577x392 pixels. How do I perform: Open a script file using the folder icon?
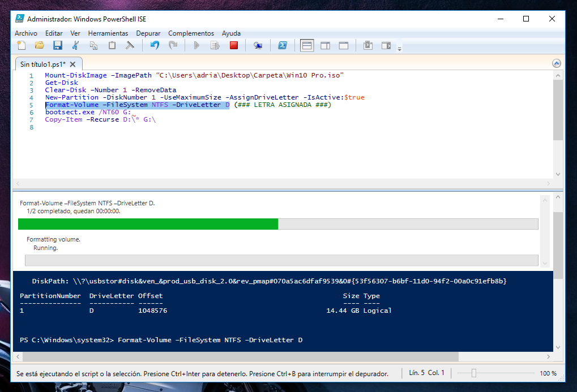(x=40, y=46)
